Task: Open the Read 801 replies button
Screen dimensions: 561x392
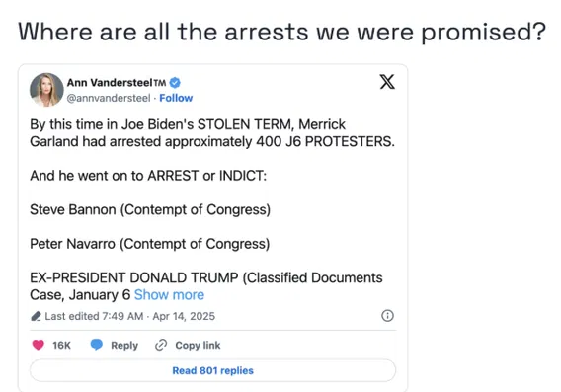Action: (213, 370)
